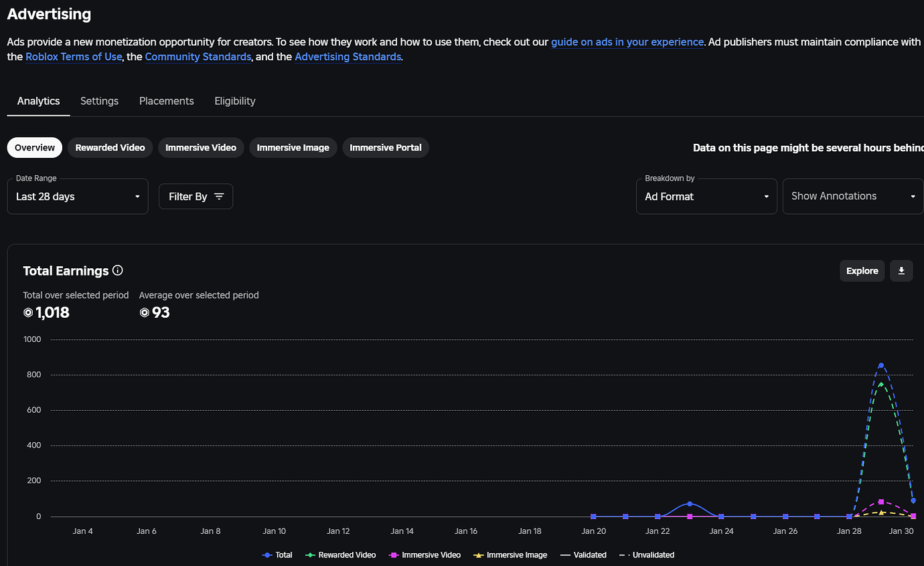The height and width of the screenshot is (566, 924).
Task: Click the download chart data icon
Action: coord(901,270)
